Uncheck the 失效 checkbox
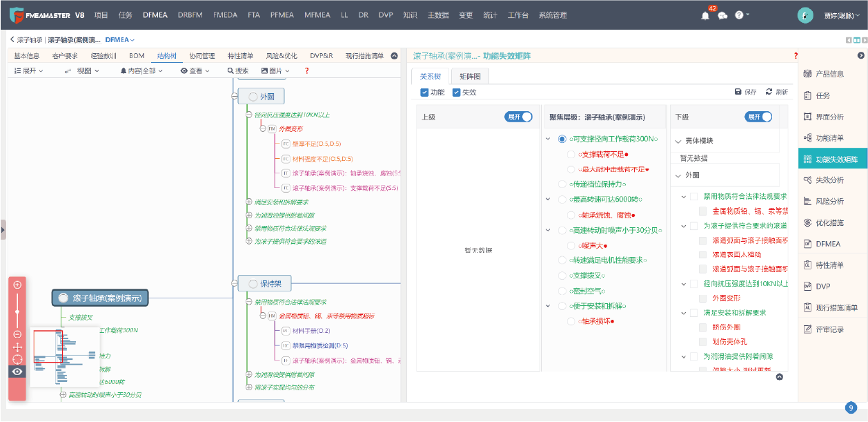Viewport: 868px width, 422px height. (x=456, y=92)
